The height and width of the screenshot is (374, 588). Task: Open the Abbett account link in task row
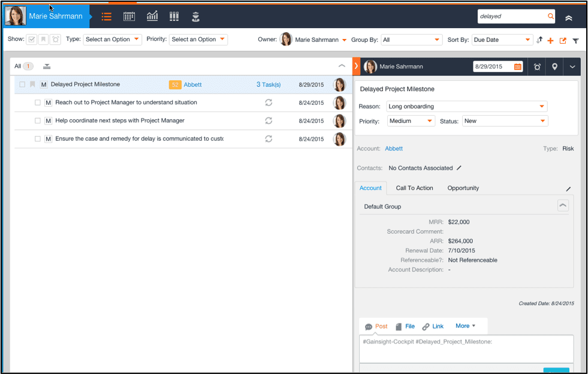(192, 85)
